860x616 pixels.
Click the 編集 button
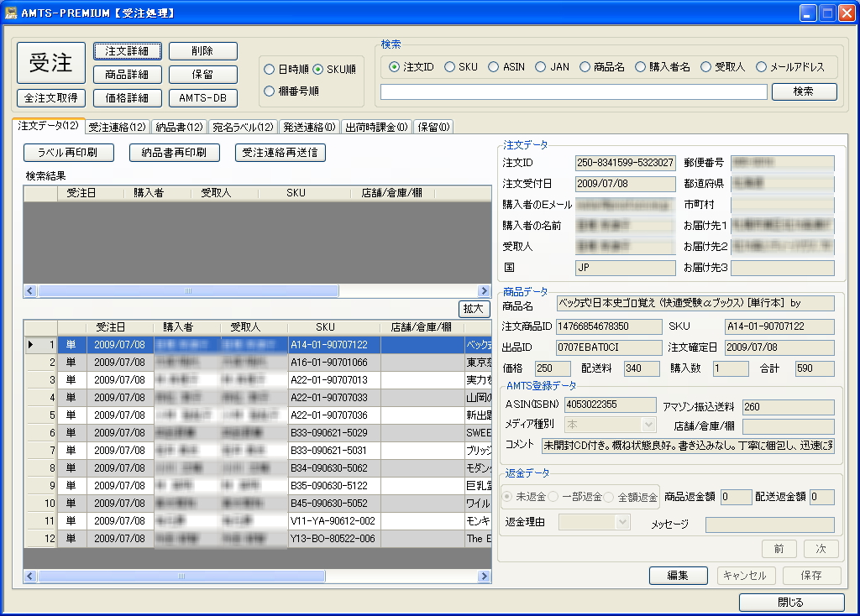coord(679,576)
